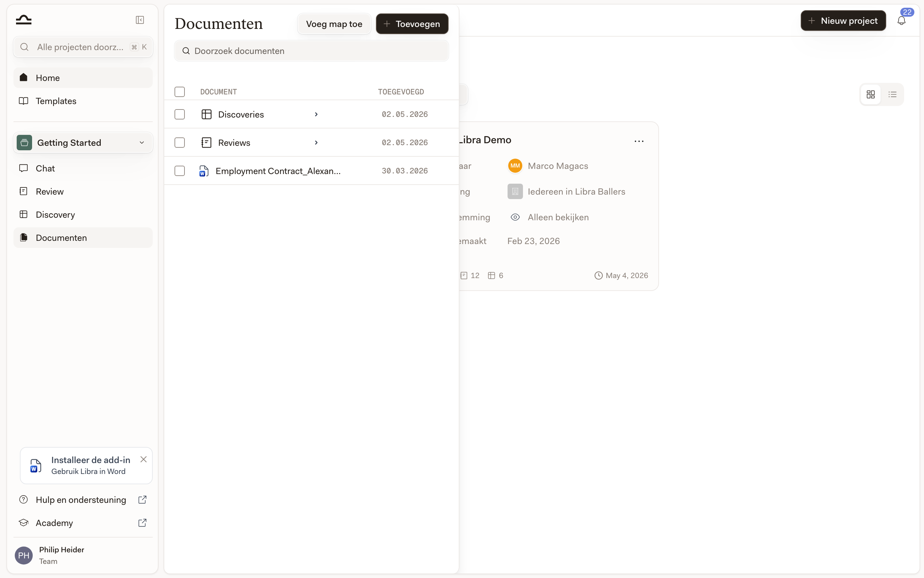Click the Marco Magacs avatar

pos(515,166)
